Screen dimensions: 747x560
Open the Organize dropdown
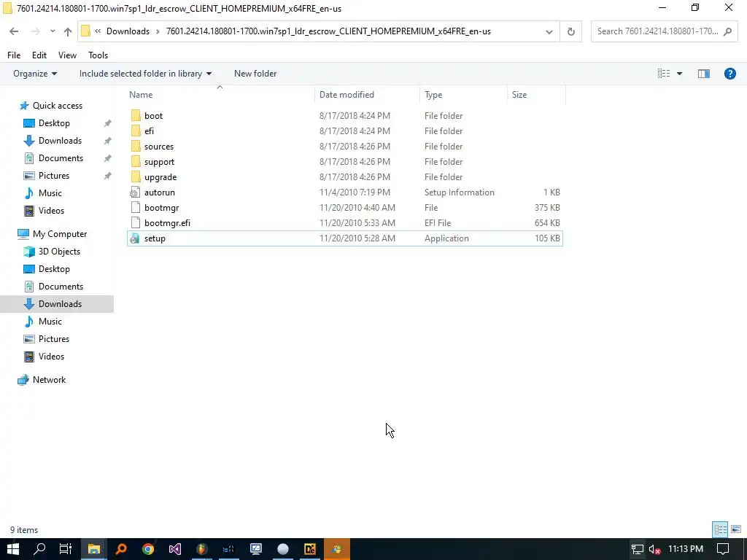35,74
